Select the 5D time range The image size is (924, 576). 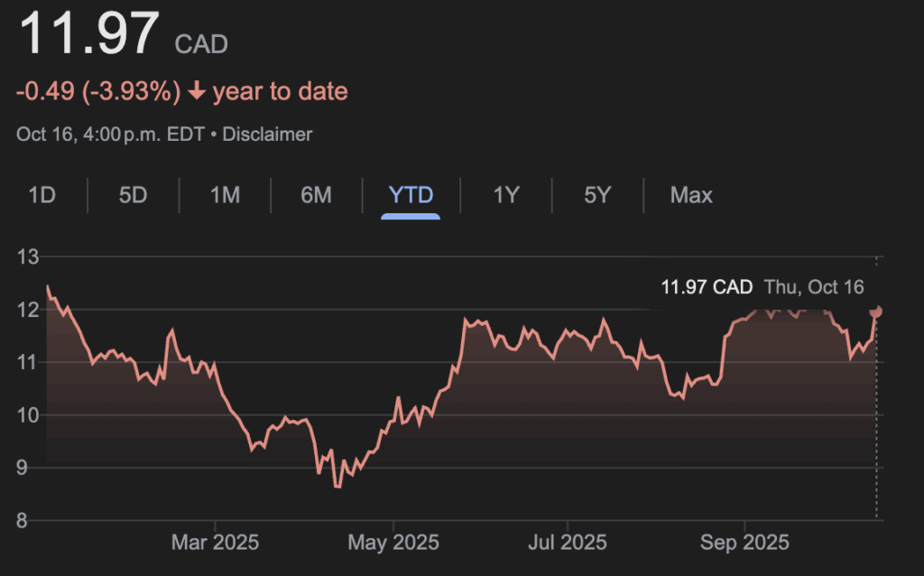point(133,195)
